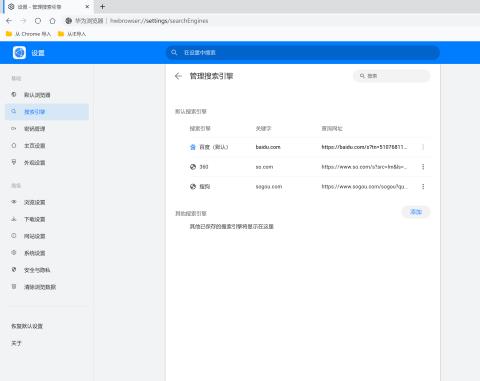This screenshot has width=480, height=381.
Task: Click the 添加 button for other engines
Action: (x=416, y=212)
